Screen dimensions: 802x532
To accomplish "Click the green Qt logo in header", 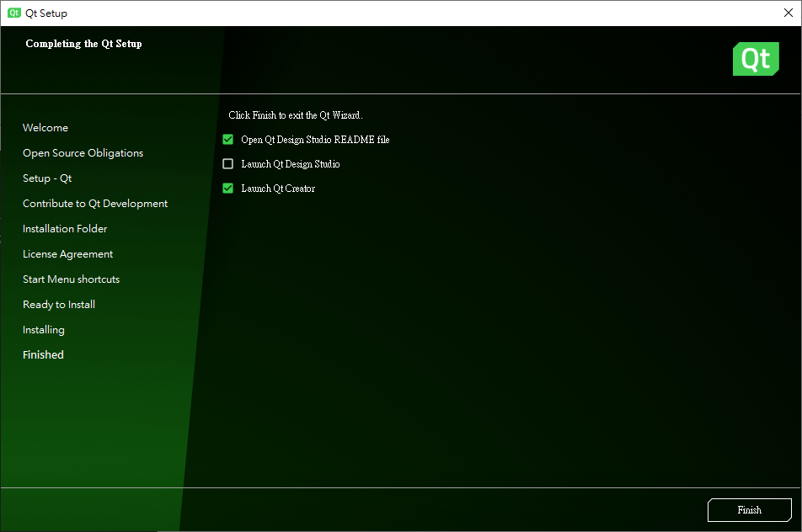I will [756, 59].
